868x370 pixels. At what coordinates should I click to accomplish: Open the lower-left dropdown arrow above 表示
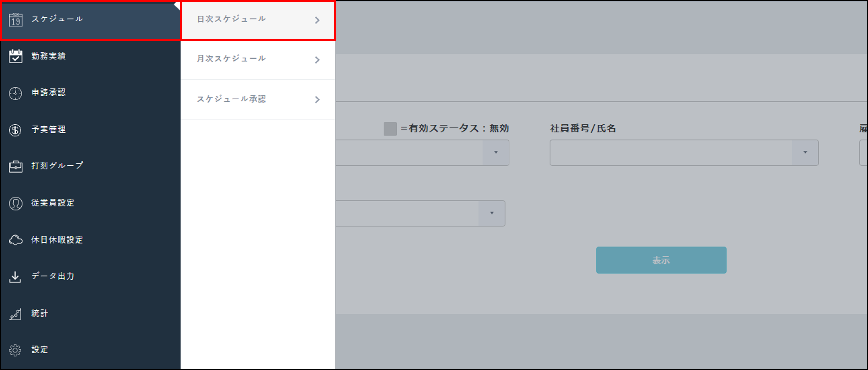tap(492, 213)
